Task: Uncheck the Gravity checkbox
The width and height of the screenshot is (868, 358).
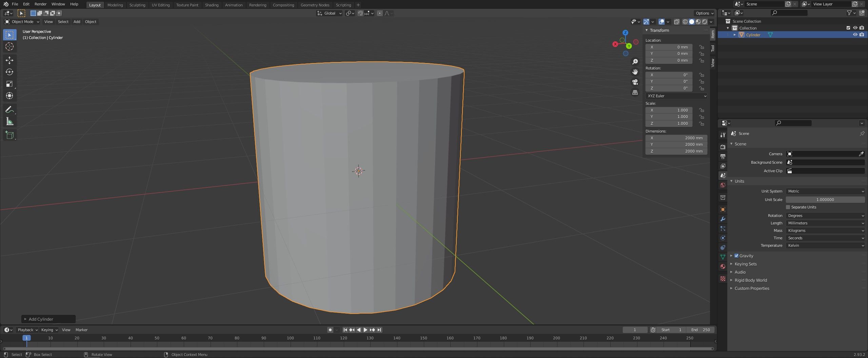Action: [x=736, y=256]
